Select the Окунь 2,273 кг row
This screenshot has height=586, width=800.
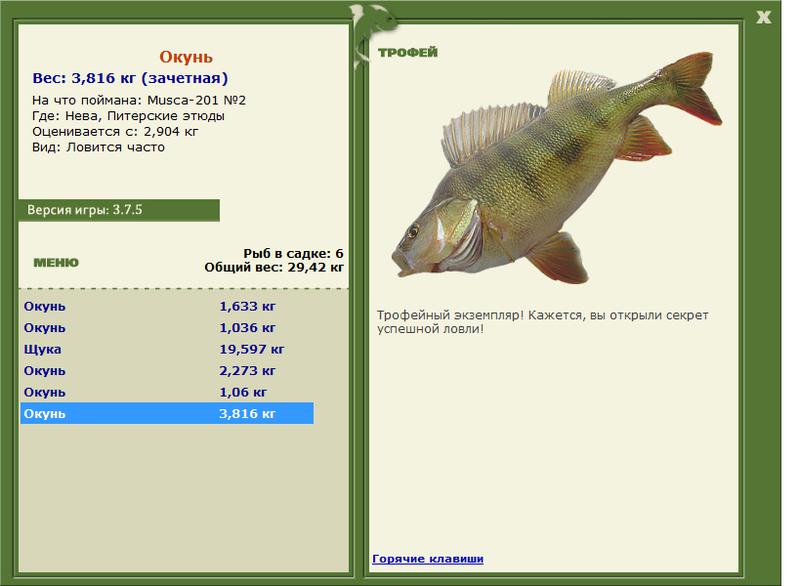167,370
